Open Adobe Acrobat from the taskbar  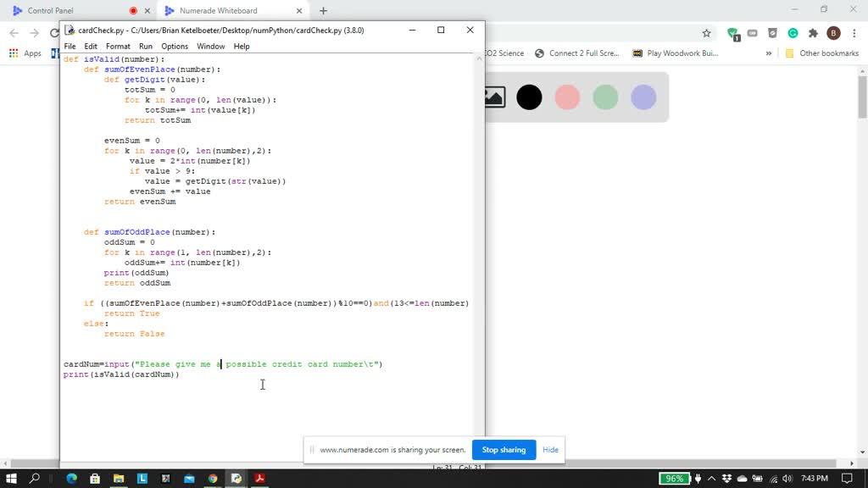point(259,478)
